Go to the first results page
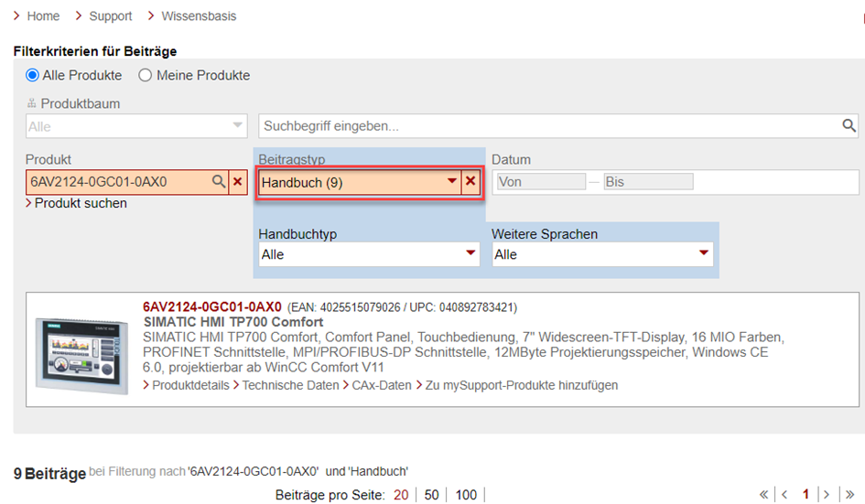 [x=764, y=495]
